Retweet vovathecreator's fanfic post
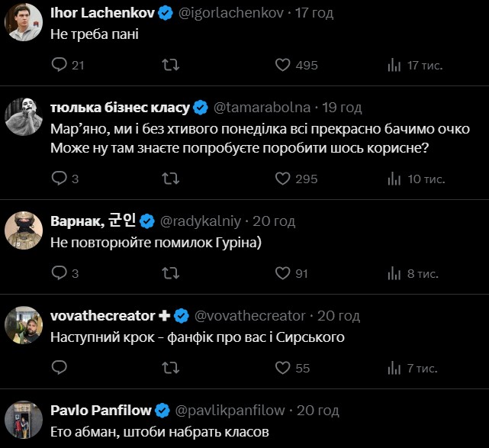Screen dimensions: 489x448 tap(171, 367)
